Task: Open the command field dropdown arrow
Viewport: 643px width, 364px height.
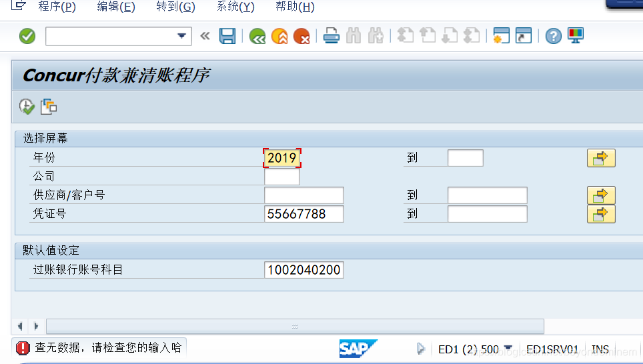Action: pyautogui.click(x=181, y=36)
